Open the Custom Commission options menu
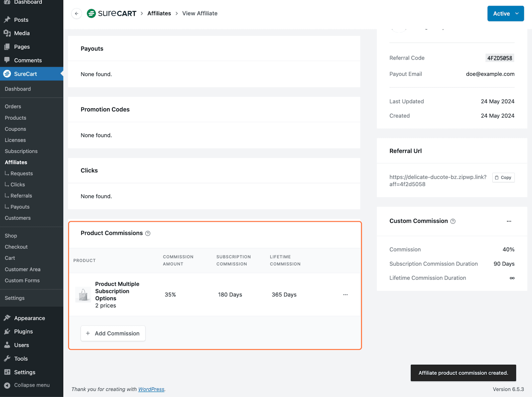532x397 pixels. [509, 221]
